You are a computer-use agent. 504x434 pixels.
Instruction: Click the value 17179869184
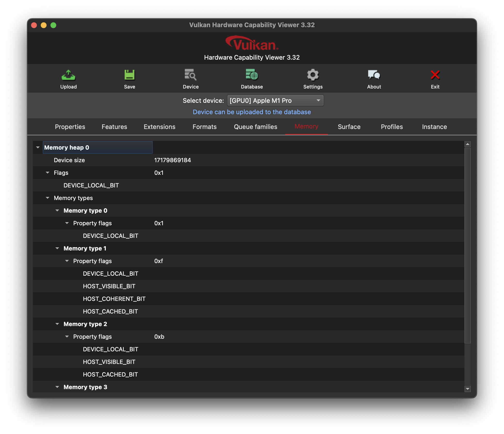coord(172,160)
